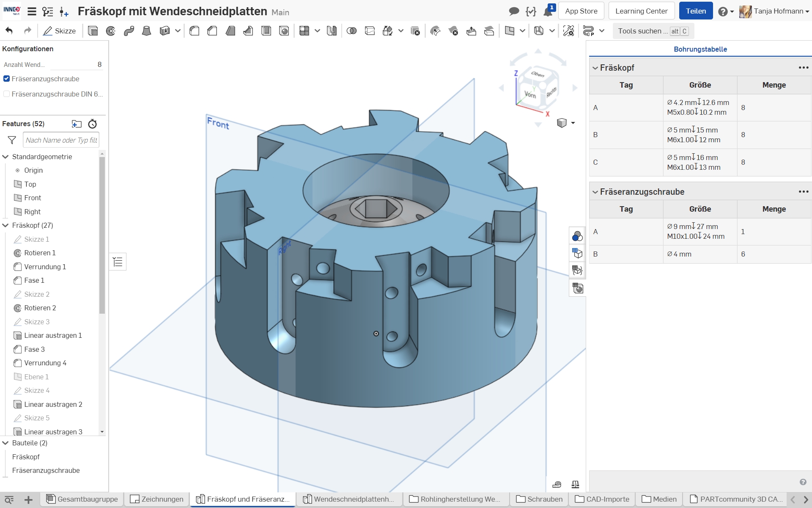The height and width of the screenshot is (508, 812).
Task: Click the undo arrow icon
Action: click(9, 31)
